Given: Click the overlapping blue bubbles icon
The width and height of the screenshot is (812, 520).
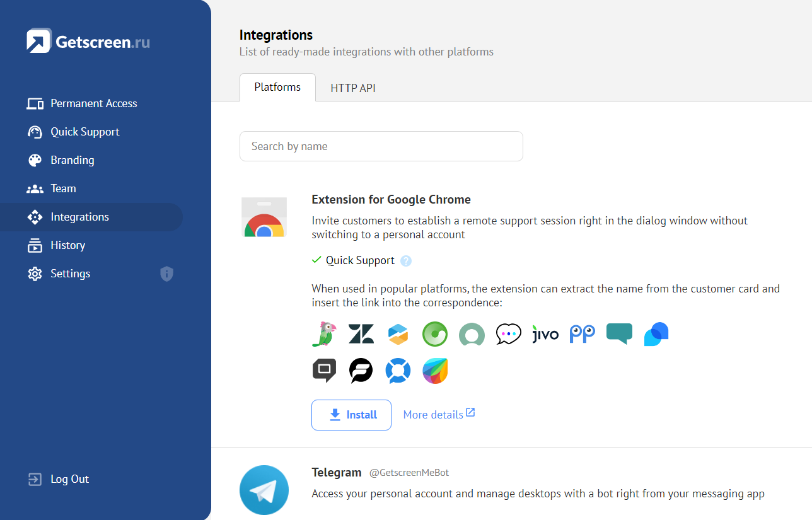Looking at the screenshot, I should (656, 334).
